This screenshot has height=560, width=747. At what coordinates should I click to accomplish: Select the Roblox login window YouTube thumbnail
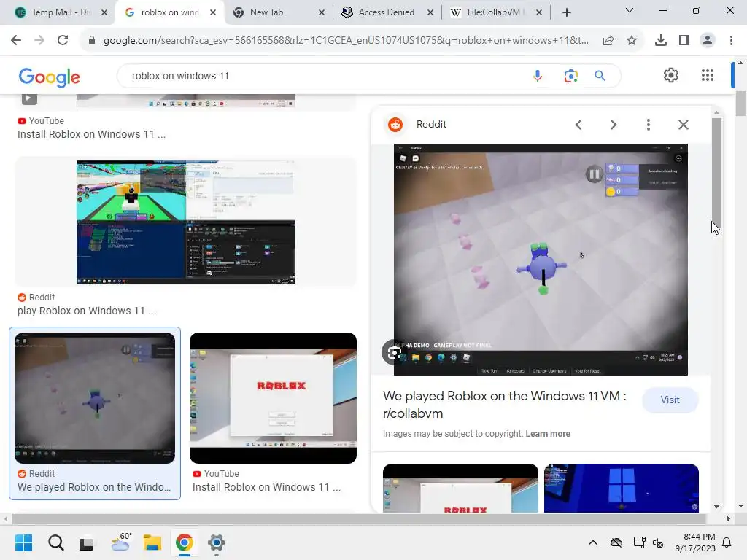point(273,398)
